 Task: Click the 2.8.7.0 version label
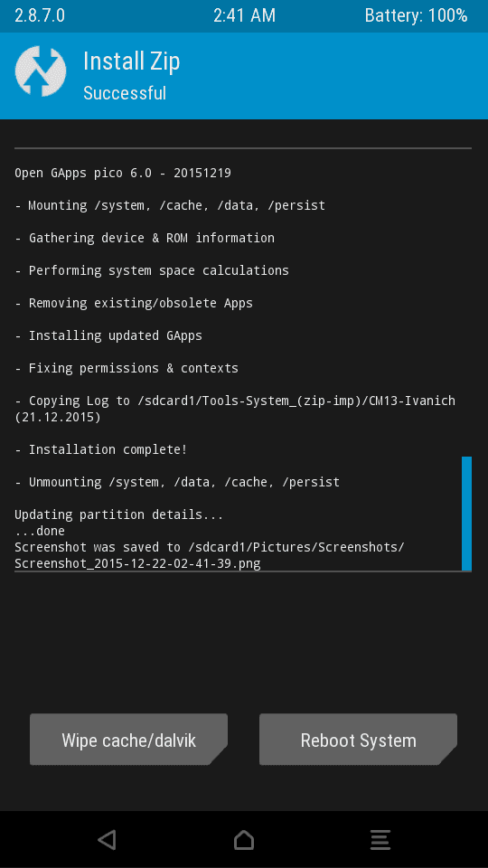pos(40,15)
